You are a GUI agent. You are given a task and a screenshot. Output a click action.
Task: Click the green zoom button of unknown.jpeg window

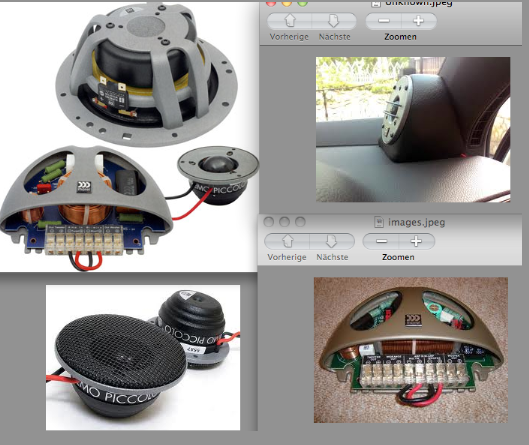click(x=303, y=3)
